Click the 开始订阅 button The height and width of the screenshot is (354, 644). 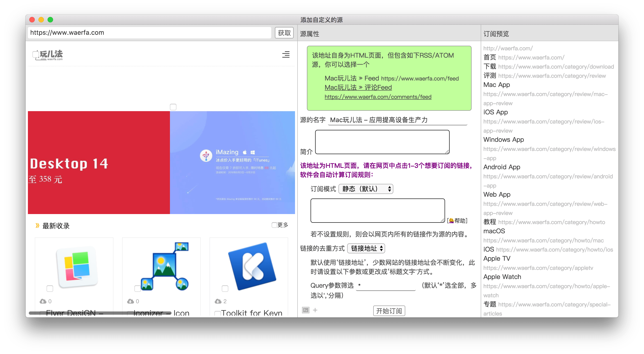[x=389, y=311]
